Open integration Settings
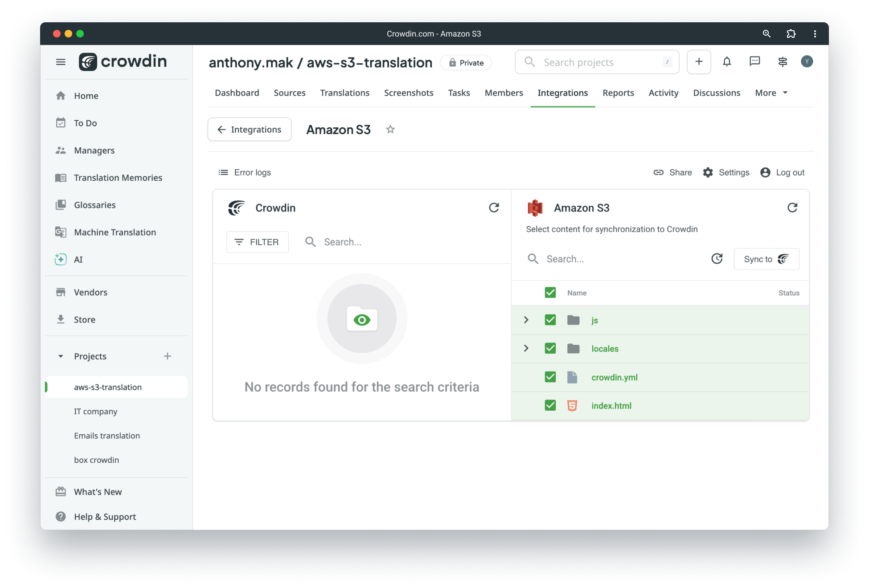The height and width of the screenshot is (588, 869). [x=726, y=172]
